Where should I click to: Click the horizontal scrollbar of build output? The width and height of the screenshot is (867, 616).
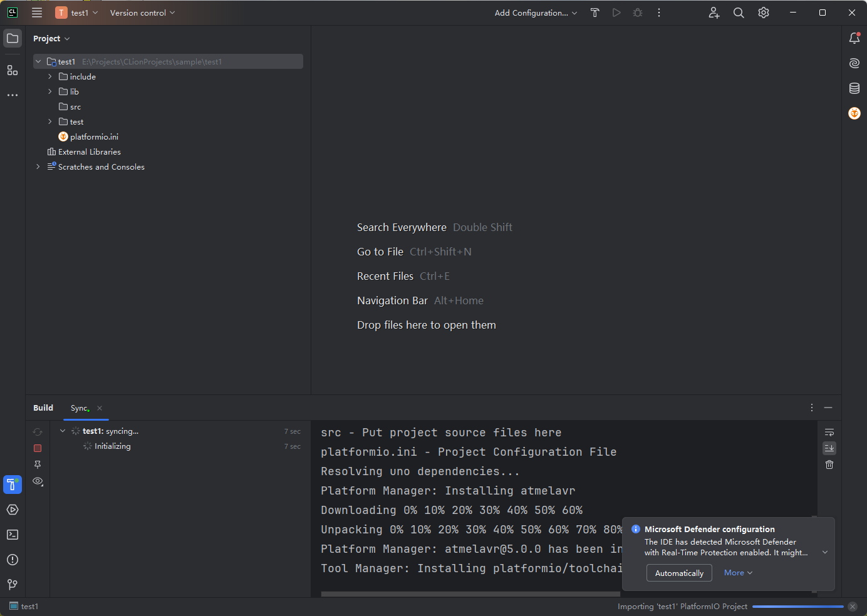coord(470,594)
